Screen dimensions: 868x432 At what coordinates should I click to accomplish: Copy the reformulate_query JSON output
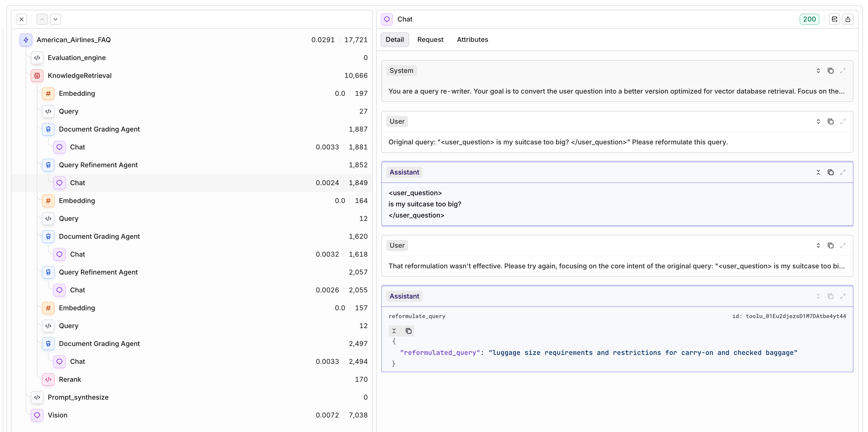tap(408, 331)
